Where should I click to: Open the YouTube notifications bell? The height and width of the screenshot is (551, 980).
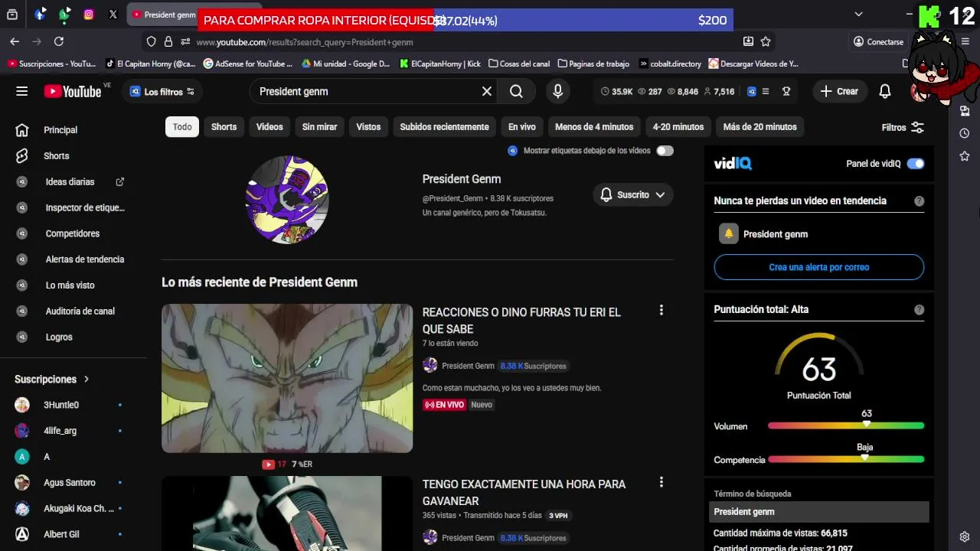click(x=884, y=91)
